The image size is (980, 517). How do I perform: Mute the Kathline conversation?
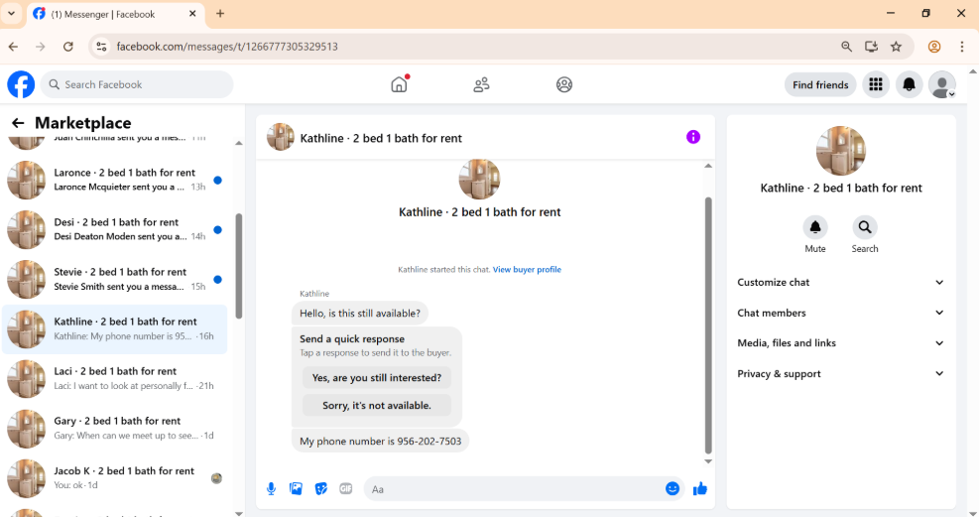pyautogui.click(x=815, y=227)
